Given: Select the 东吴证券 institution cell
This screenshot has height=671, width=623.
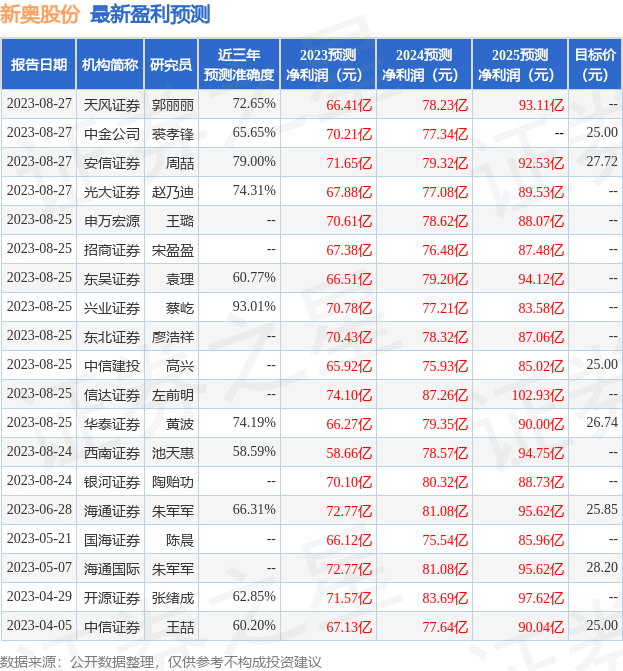Looking at the screenshot, I should coord(112,279).
